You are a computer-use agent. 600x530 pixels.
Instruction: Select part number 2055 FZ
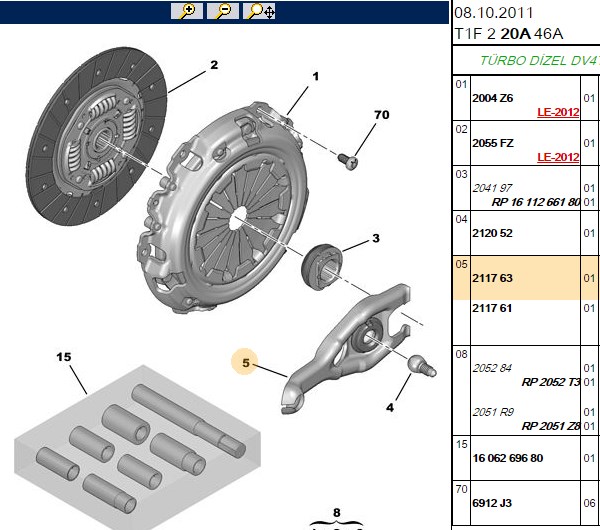tap(493, 143)
